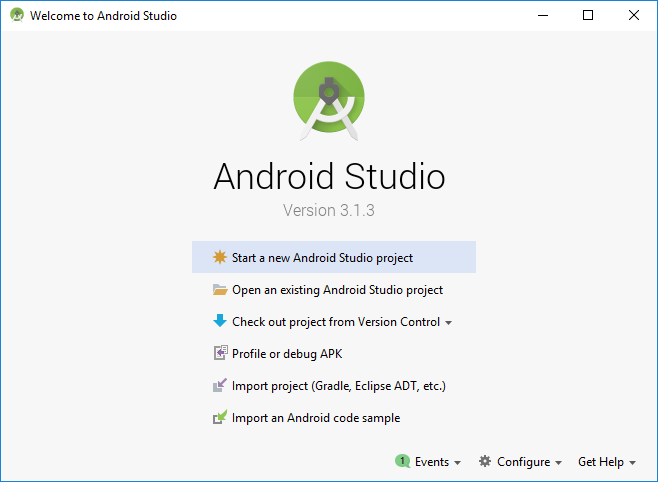Click the green arrow code sample icon

coord(220,417)
